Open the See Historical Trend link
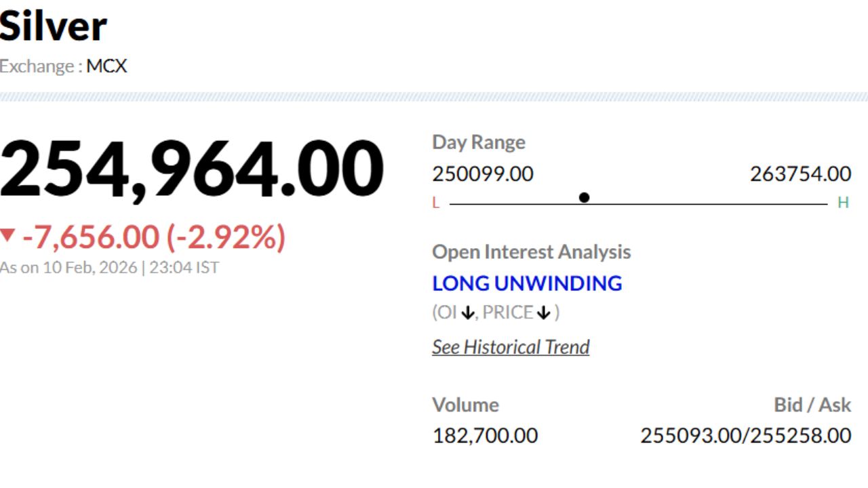Viewport: 868px width, 488px height. tap(511, 347)
